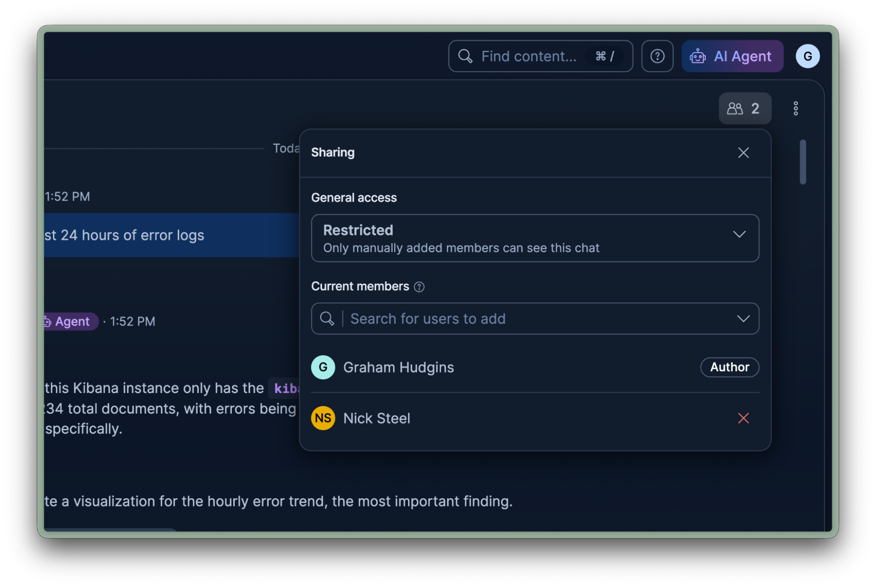The width and height of the screenshot is (876, 588).
Task: Click the 1:52 PM agent timestamp
Action: pyautogui.click(x=132, y=322)
